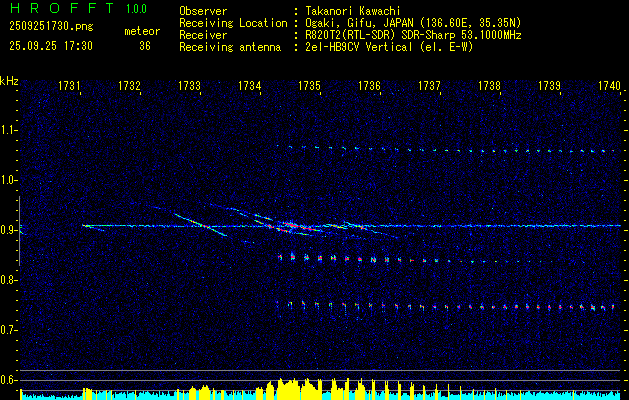Click the Receiving antenna label
The height and width of the screenshot is (400, 629).
point(230,47)
